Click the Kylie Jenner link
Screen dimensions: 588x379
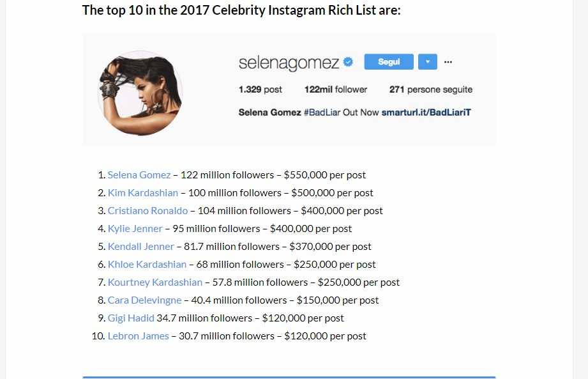[x=135, y=228]
